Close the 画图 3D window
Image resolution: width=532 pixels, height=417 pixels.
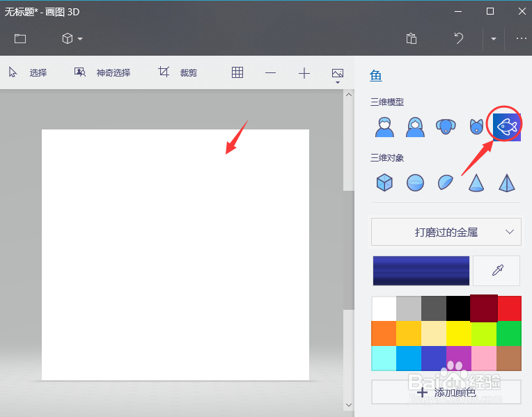[x=522, y=12]
